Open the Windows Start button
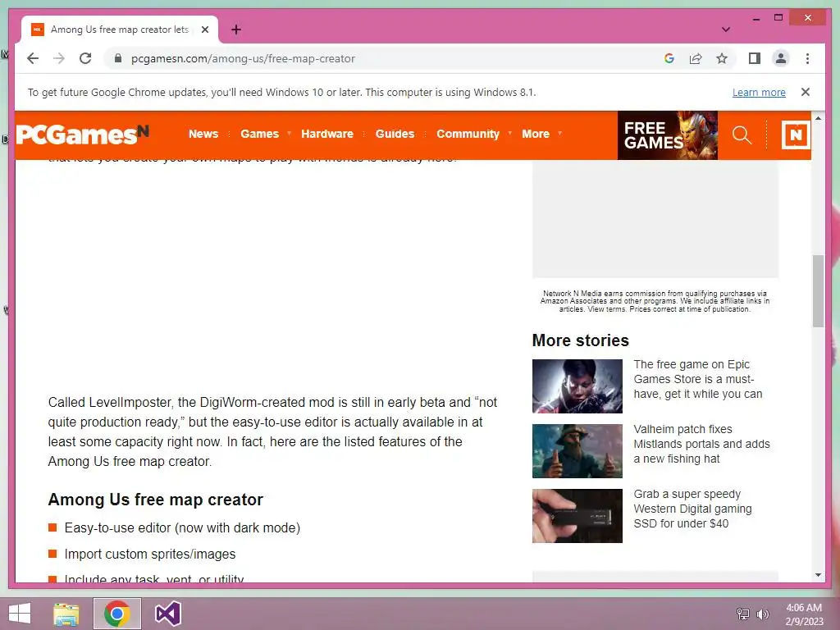This screenshot has width=840, height=630. [20, 614]
